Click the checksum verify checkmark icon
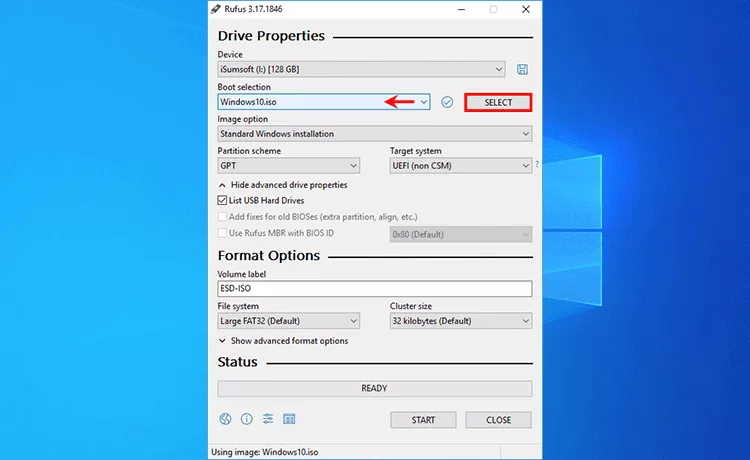750x460 pixels. (x=447, y=102)
